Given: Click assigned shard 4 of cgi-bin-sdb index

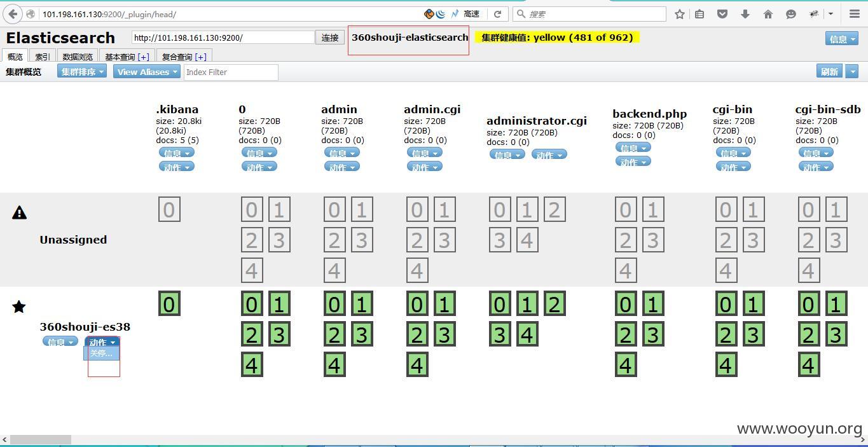Looking at the screenshot, I should coord(809,365).
